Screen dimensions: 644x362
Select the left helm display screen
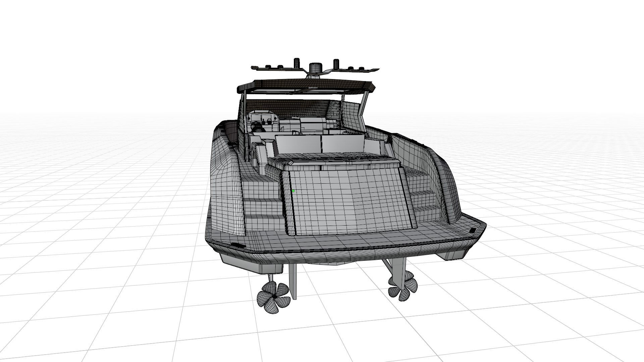click(x=257, y=117)
